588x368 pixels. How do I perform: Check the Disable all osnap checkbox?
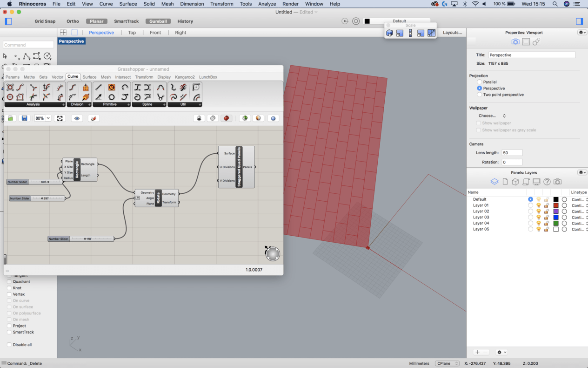(x=9, y=345)
